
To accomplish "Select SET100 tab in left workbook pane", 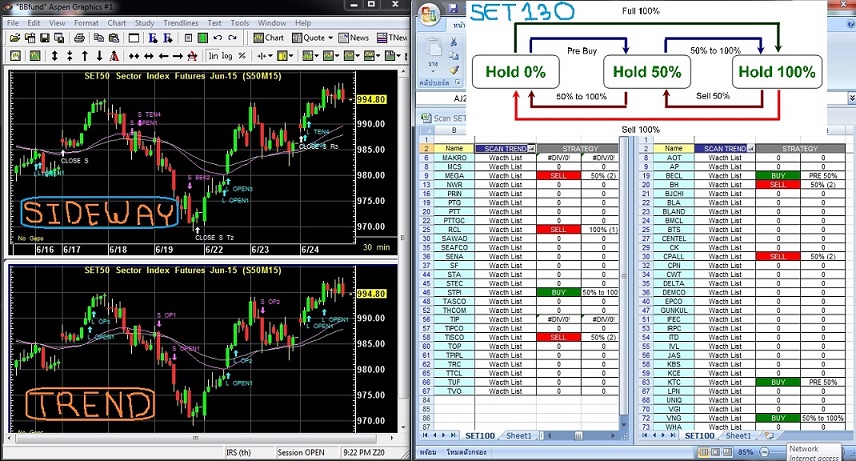I will (480, 436).
